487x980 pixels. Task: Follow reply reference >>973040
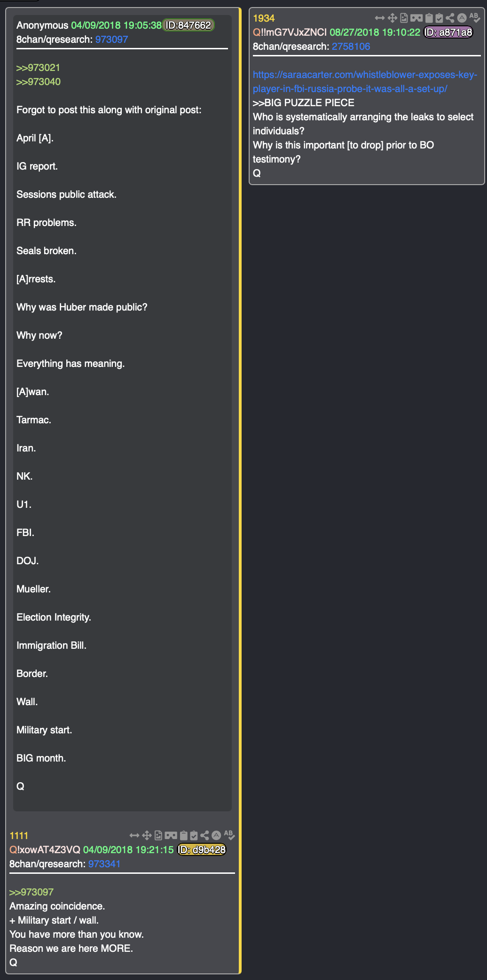pos(38,82)
